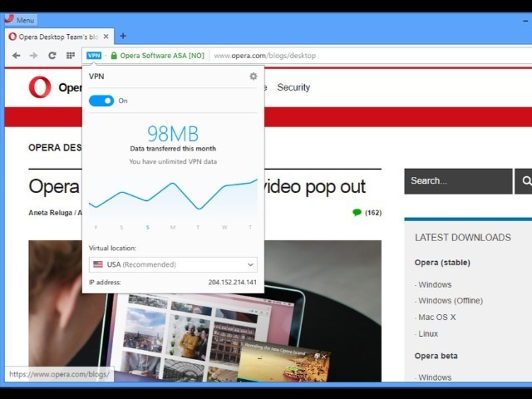Click the pop-out video thumbnail
532x399 pixels.
[283, 362]
